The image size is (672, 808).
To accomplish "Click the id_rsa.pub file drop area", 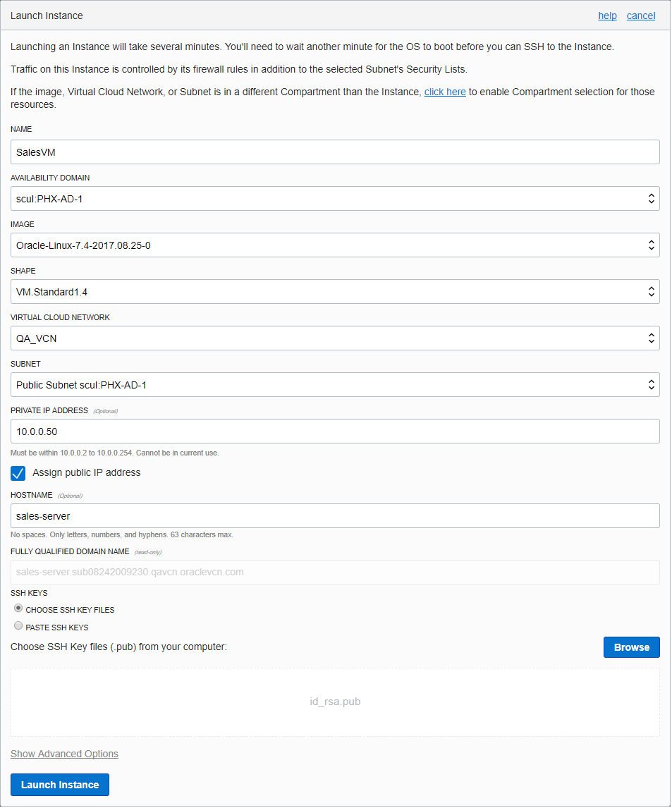I will coord(335,702).
